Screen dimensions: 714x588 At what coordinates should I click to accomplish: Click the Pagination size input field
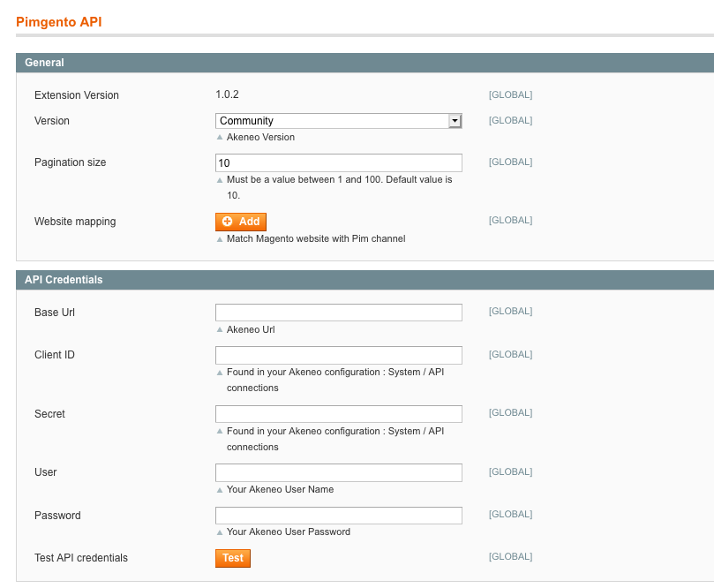338,163
